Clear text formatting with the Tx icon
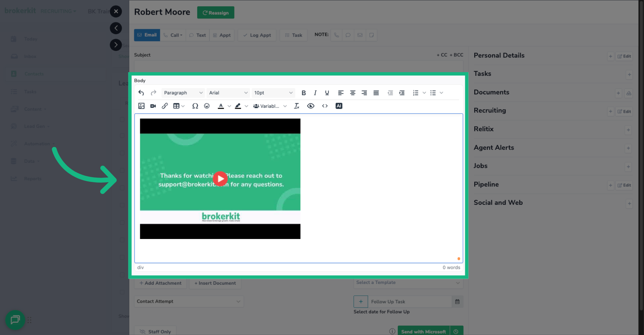The height and width of the screenshot is (335, 644). [x=297, y=106]
